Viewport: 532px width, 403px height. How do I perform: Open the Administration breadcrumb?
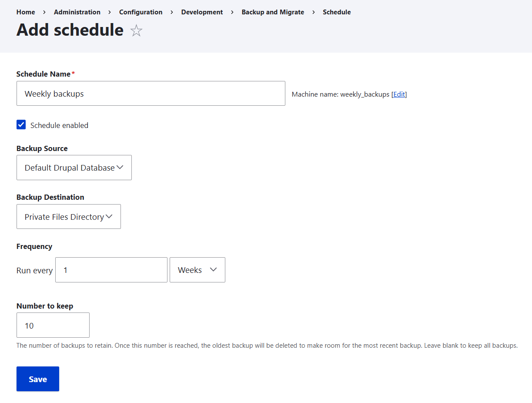77,12
